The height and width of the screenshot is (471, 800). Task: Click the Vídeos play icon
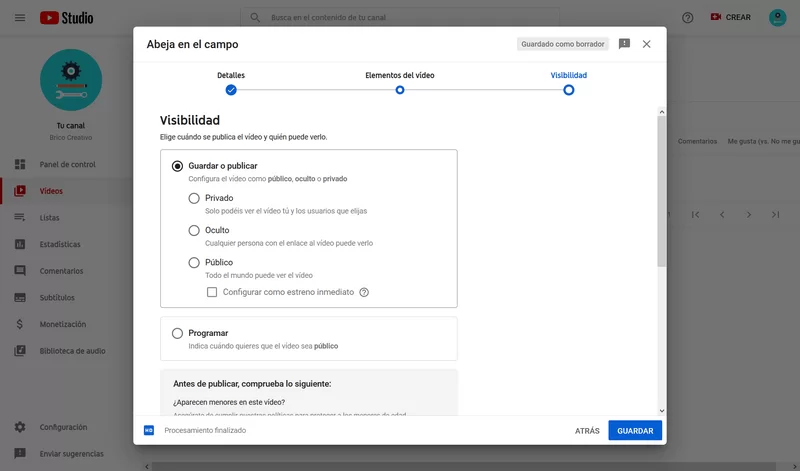click(x=20, y=191)
